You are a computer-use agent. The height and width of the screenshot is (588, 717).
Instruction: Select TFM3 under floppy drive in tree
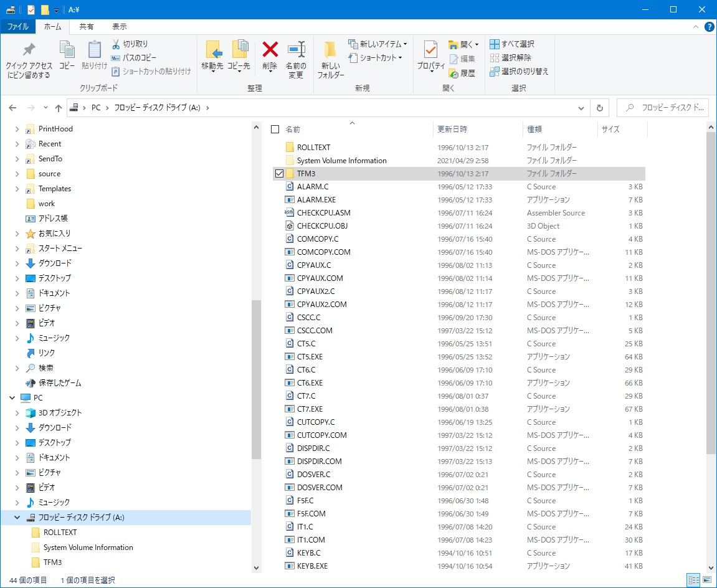[52, 562]
